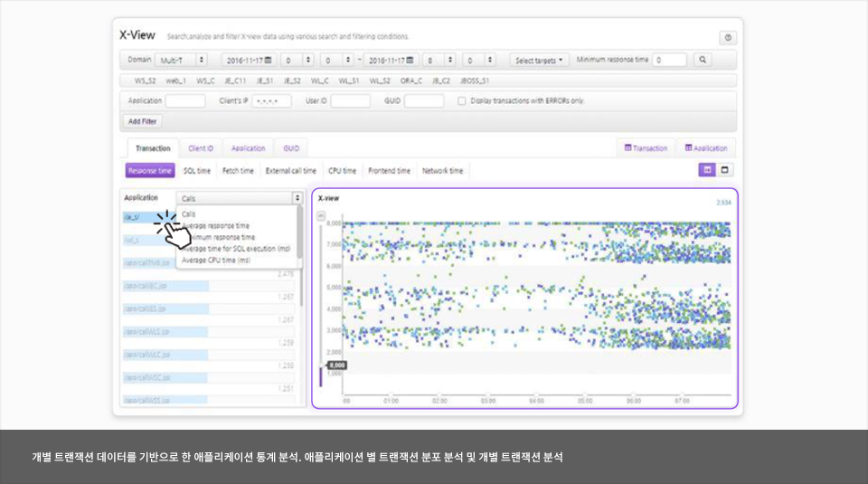868x484 pixels.
Task: Click the help icon in the X-View header
Action: pyautogui.click(x=727, y=37)
